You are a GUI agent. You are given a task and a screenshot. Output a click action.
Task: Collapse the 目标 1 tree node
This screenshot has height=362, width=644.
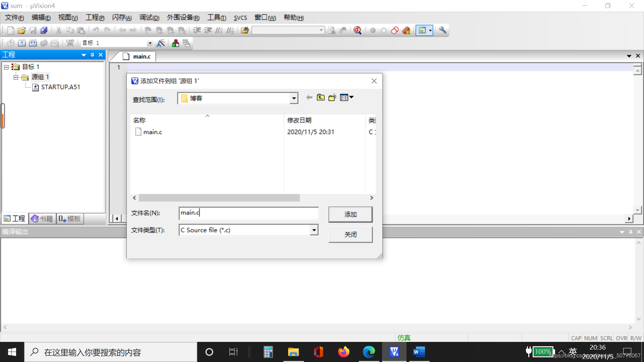pos(6,67)
